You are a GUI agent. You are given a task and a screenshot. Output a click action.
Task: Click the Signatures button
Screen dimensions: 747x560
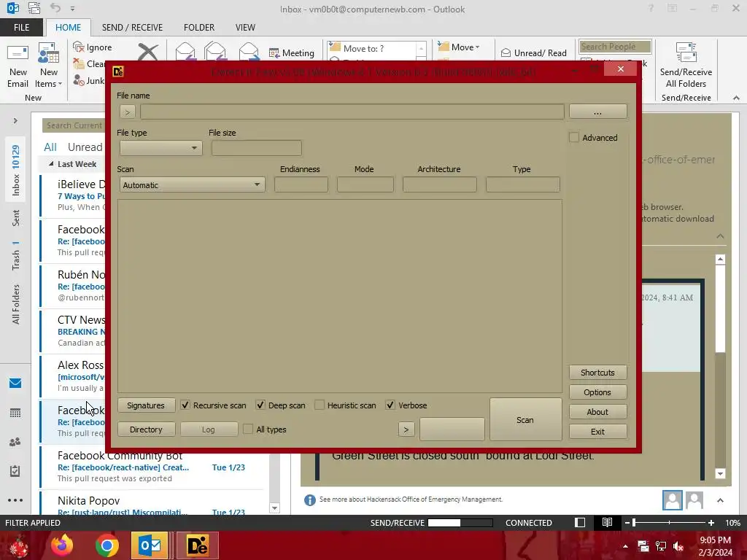[x=146, y=405]
